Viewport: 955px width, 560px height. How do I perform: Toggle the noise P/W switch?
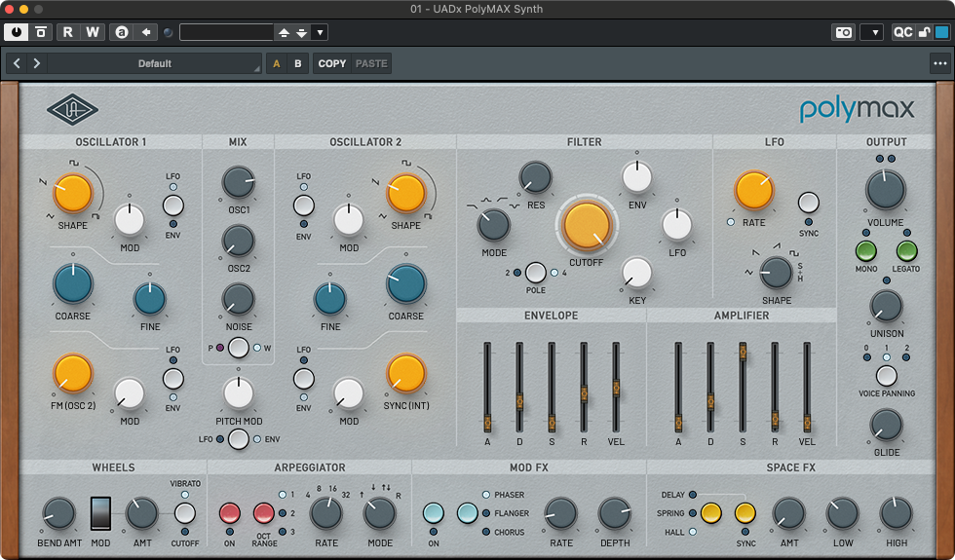238,348
